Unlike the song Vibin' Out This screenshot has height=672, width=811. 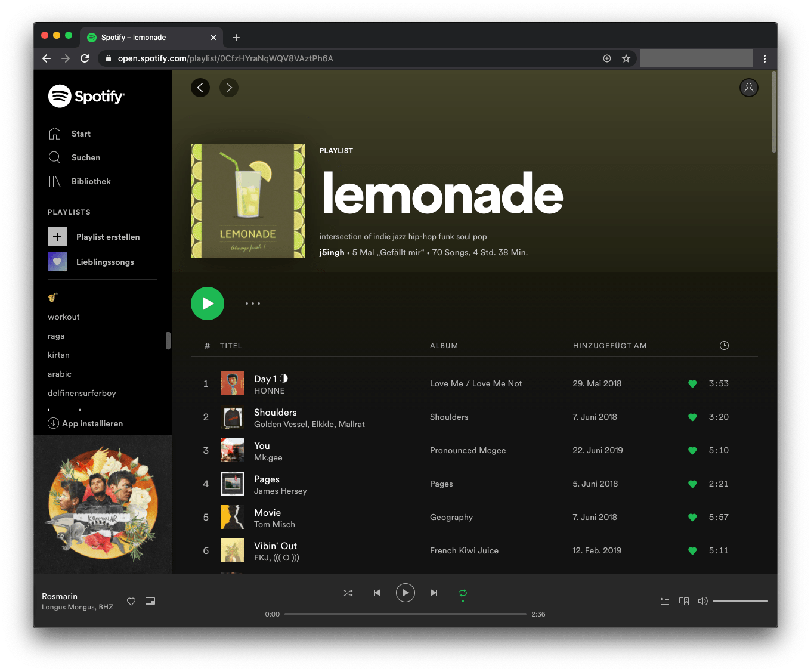pos(692,551)
